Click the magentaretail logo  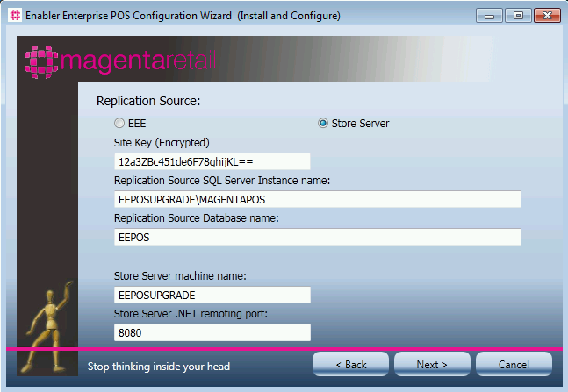pyautogui.click(x=120, y=61)
